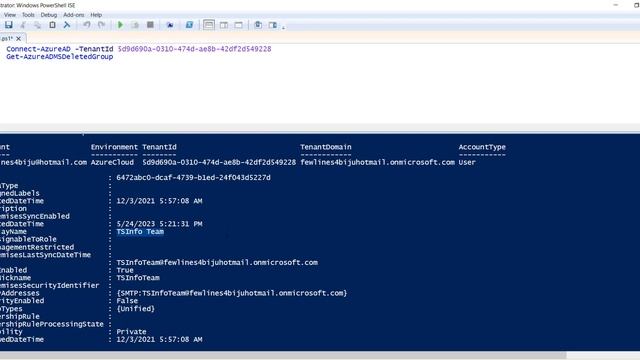Click the TSInfoTeam nickname value
640x360 pixels.
tap(138, 278)
